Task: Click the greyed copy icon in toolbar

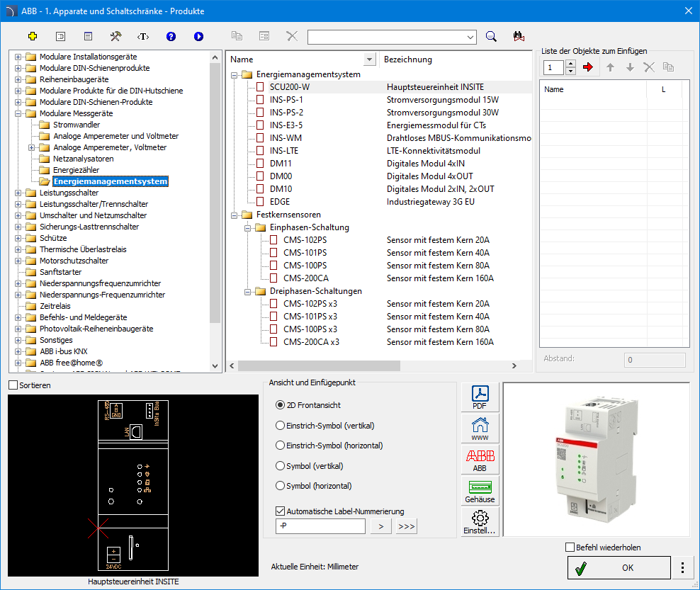Action: (237, 36)
